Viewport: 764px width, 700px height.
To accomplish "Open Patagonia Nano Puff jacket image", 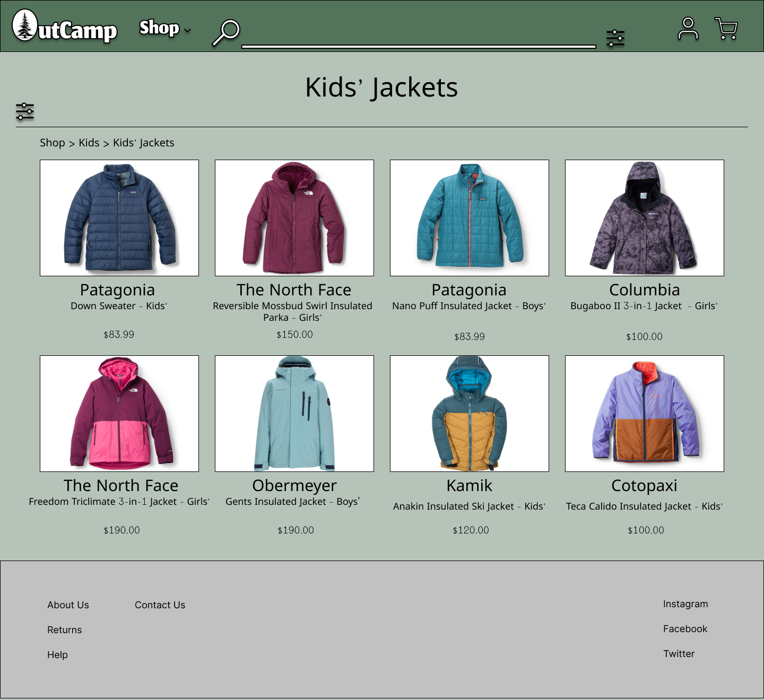I will click(x=470, y=218).
